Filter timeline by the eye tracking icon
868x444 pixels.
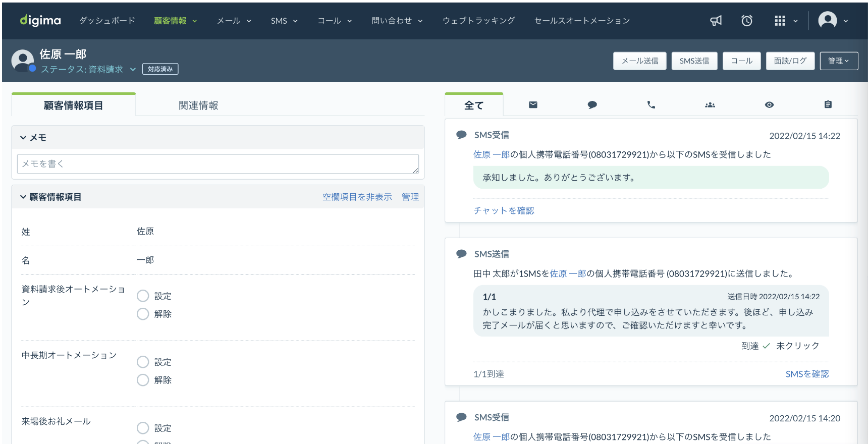pos(769,105)
